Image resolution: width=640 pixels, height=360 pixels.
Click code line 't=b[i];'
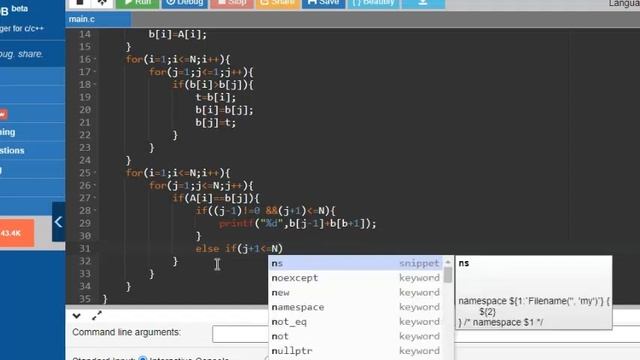click(216, 98)
